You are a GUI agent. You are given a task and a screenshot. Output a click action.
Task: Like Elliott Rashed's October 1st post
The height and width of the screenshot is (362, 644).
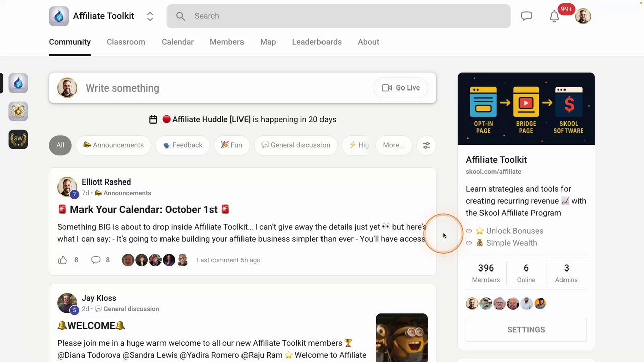pos(62,260)
